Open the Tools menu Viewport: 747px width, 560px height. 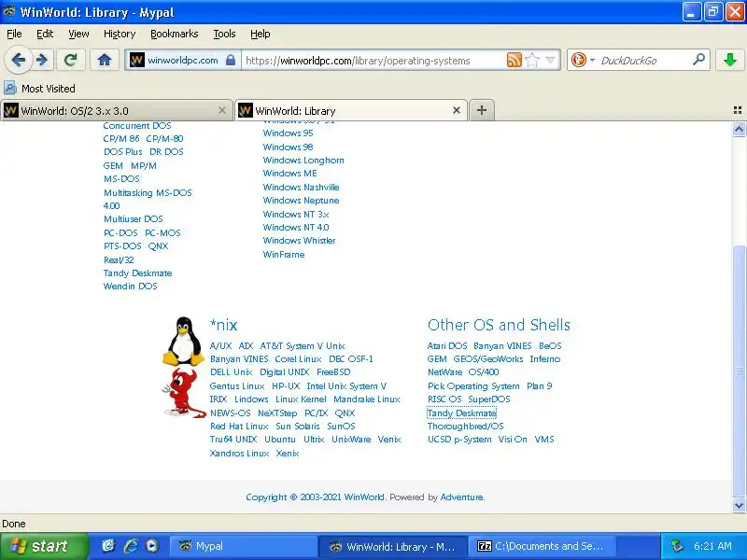click(224, 34)
